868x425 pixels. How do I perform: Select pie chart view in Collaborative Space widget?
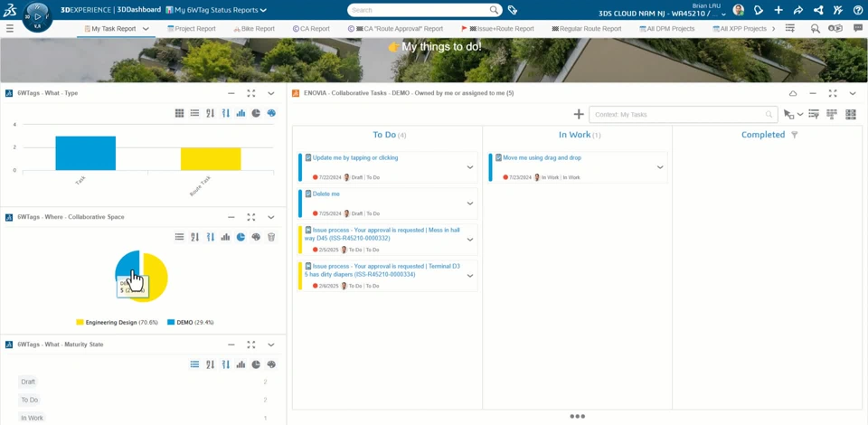[241, 237]
